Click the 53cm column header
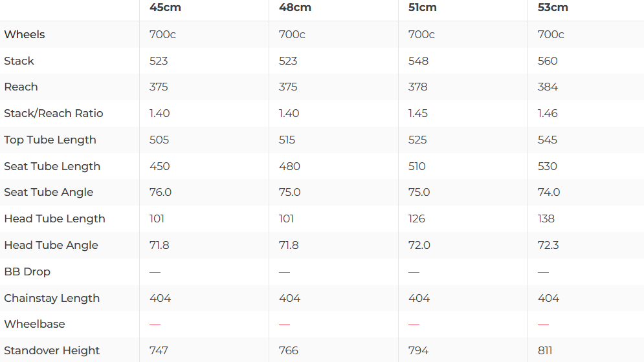Screen dimensions: 644x362 [553, 8]
